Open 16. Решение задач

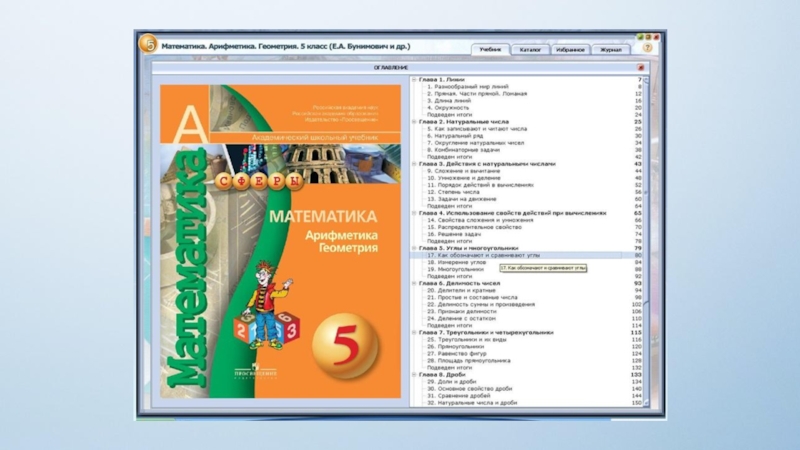coord(454,234)
